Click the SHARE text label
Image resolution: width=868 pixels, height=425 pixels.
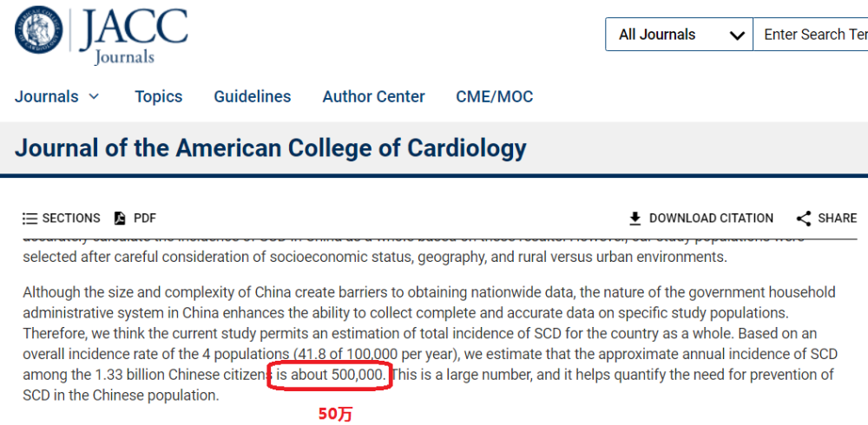click(x=838, y=219)
